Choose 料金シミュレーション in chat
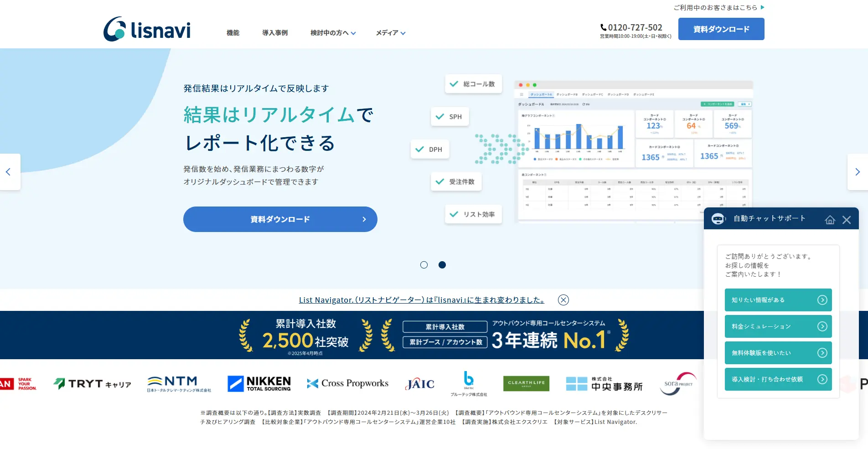868x449 pixels. coord(778,326)
